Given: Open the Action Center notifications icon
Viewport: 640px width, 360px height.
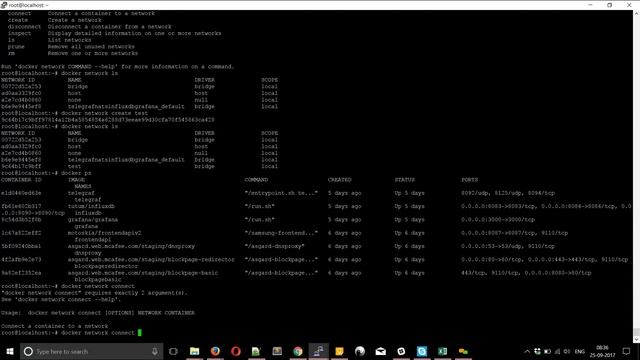Looking at the screenshot, I should pos(627,351).
